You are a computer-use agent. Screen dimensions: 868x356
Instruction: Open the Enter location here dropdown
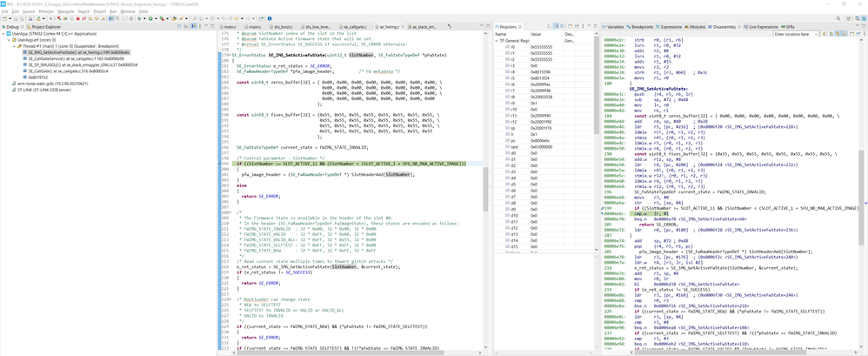coord(817,34)
